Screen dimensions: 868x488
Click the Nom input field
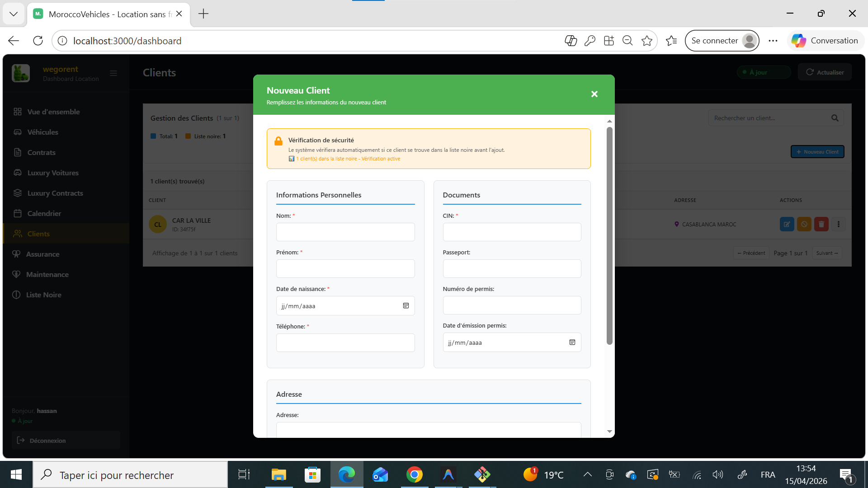coord(345,232)
